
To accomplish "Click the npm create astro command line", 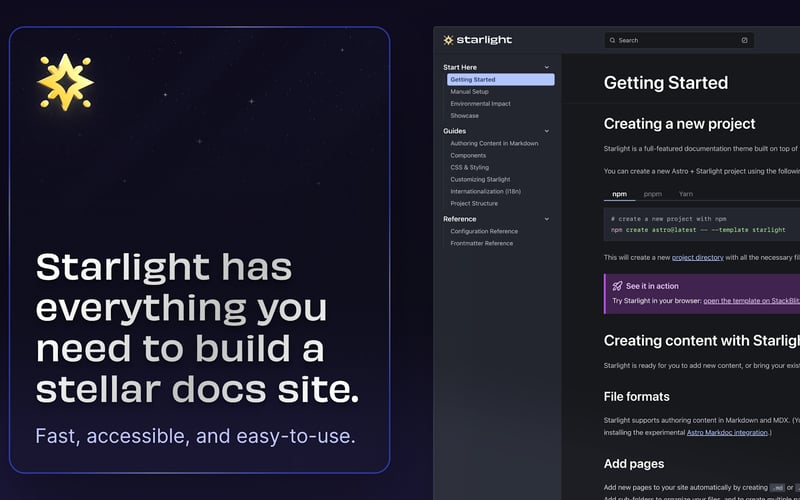I will (x=698, y=230).
